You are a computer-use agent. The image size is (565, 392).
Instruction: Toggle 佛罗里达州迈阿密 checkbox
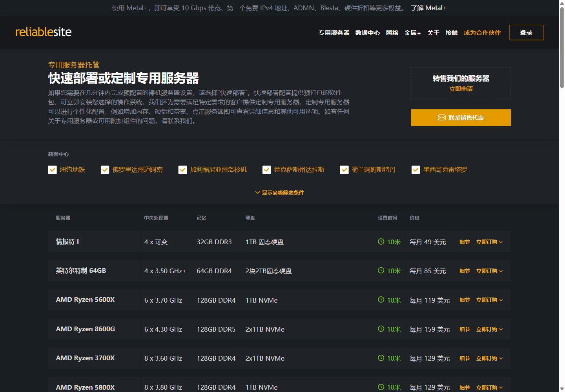point(105,170)
